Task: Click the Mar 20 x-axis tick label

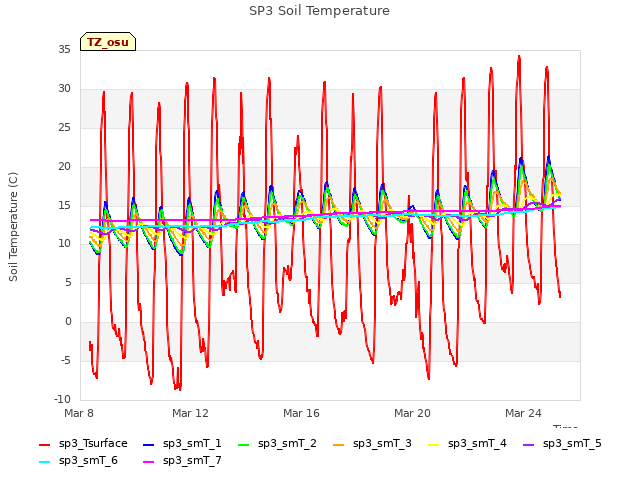Action: (412, 413)
